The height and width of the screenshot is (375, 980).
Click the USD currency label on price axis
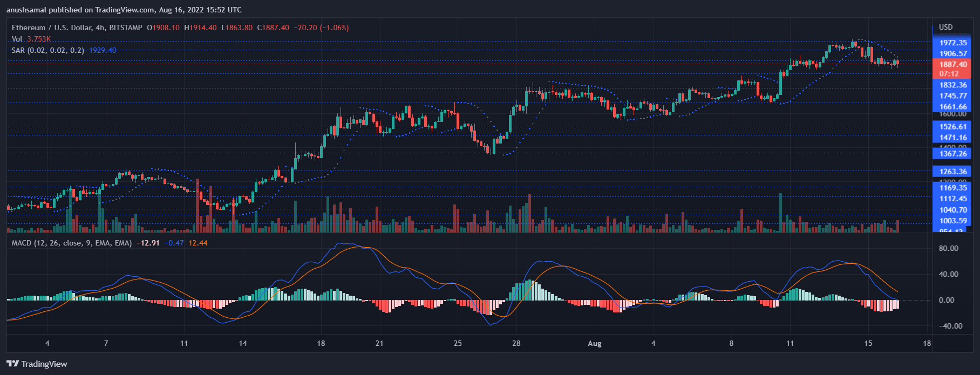945,27
